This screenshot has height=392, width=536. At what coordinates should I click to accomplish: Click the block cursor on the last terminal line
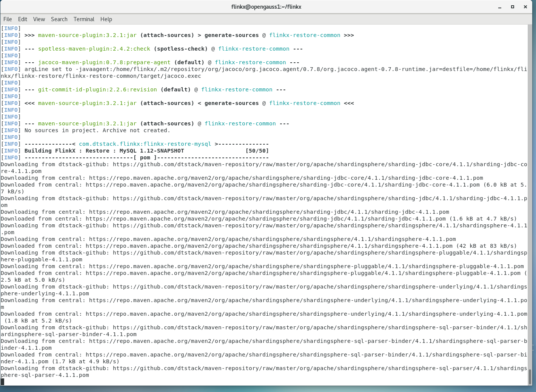[2, 382]
